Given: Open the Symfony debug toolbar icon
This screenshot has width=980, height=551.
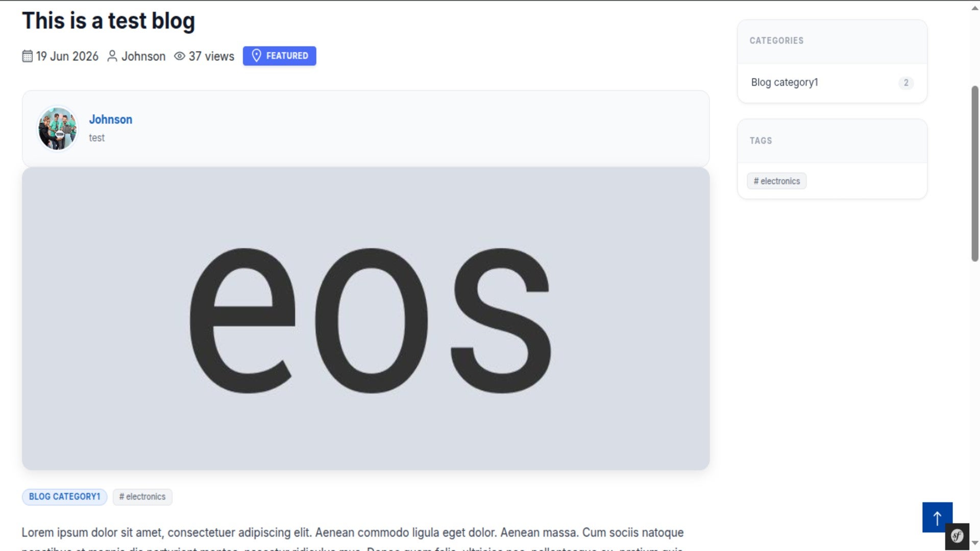Looking at the screenshot, I should click(957, 536).
